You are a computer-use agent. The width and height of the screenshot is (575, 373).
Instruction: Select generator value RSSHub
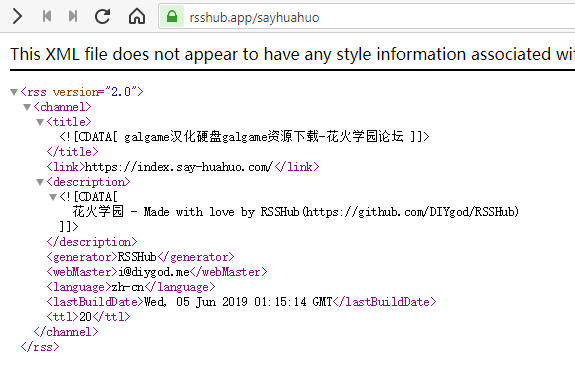tap(137, 257)
